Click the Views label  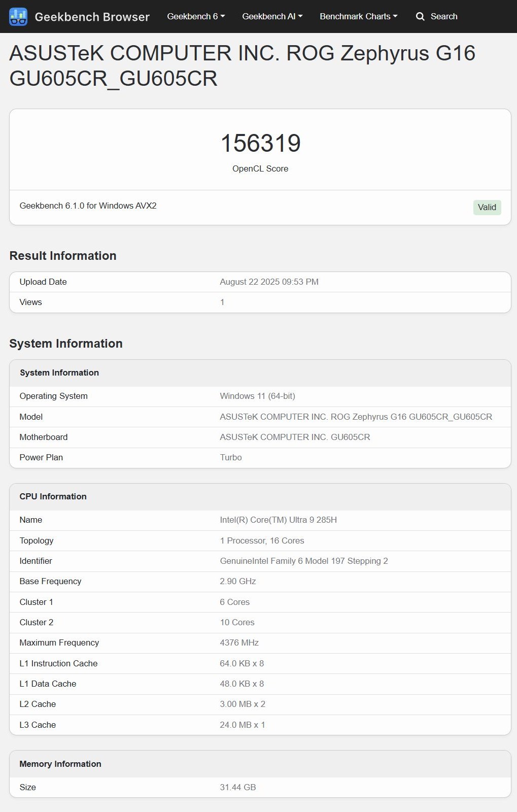pyautogui.click(x=30, y=302)
